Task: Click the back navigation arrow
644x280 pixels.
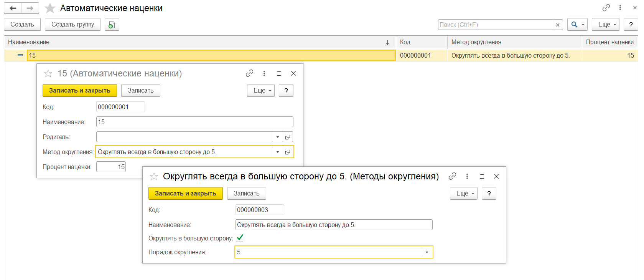Action: (13, 8)
